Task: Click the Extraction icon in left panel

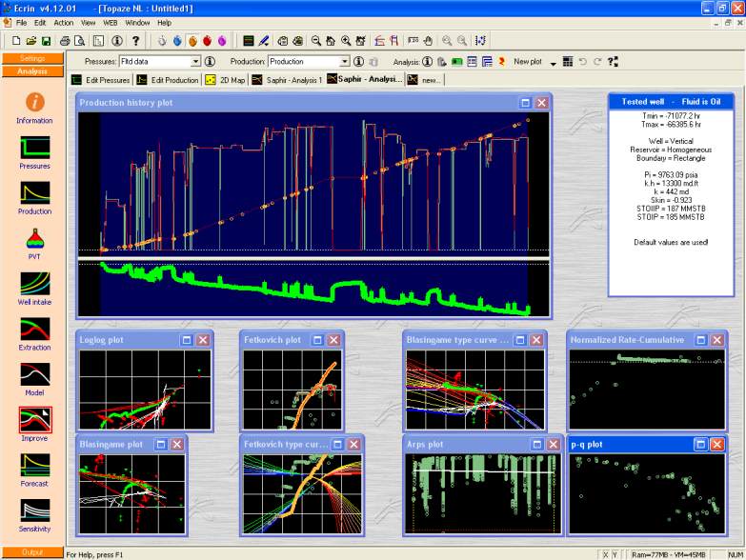Action: tap(34, 329)
